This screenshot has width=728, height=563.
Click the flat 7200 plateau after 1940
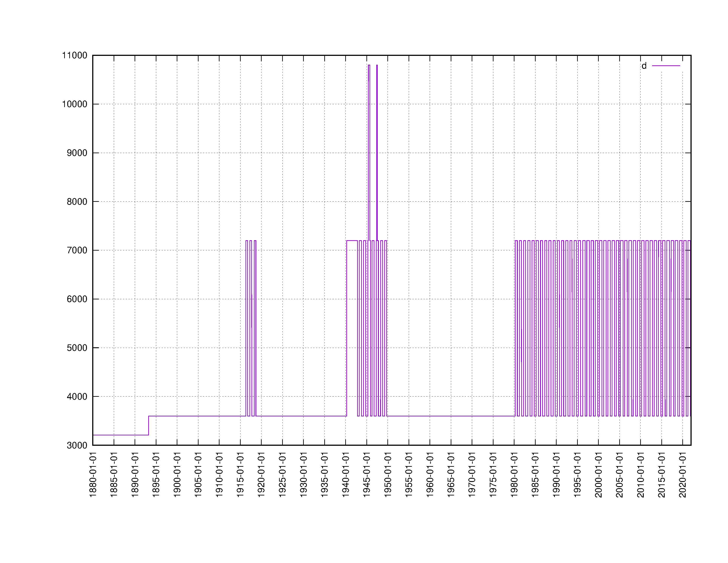click(352, 240)
